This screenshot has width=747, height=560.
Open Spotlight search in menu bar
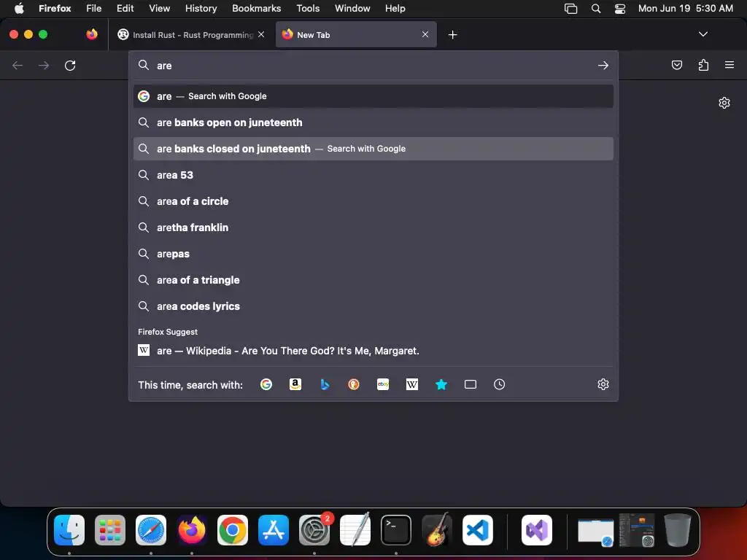595,9
